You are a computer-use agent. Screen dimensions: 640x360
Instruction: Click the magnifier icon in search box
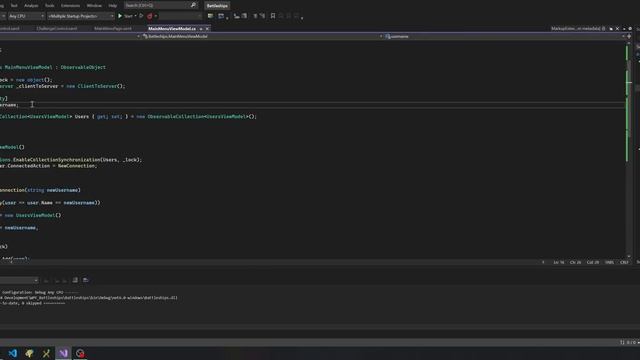pos(193,5)
